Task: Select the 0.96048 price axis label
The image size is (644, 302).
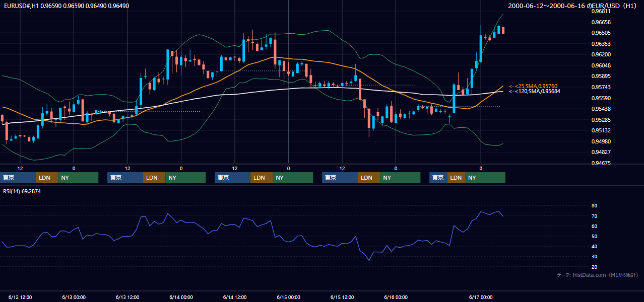Action: (x=601, y=65)
